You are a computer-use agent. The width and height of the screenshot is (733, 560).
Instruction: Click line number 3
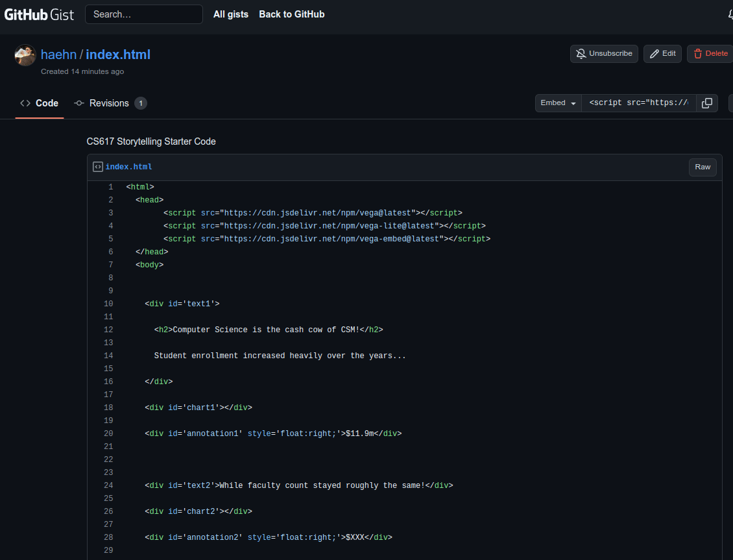pos(111,213)
